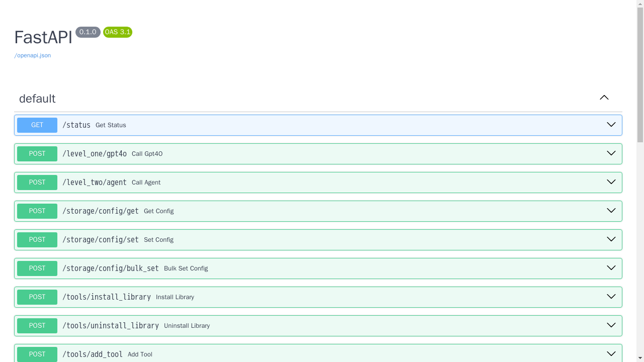
Task: Open the /openapi.json specification link
Action: 32,55
